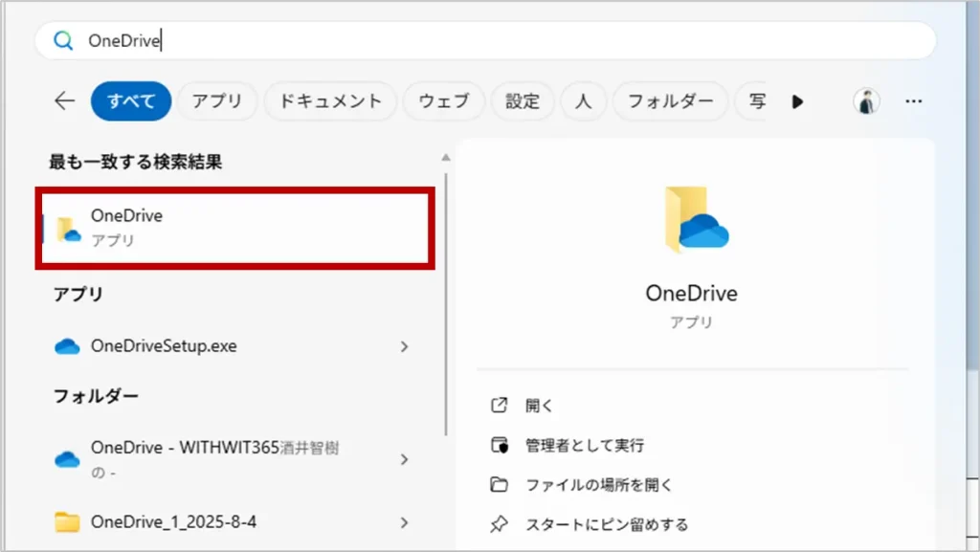Viewport: 980px width, 552px height.
Task: Select the 設定 filter tab
Action: [523, 101]
